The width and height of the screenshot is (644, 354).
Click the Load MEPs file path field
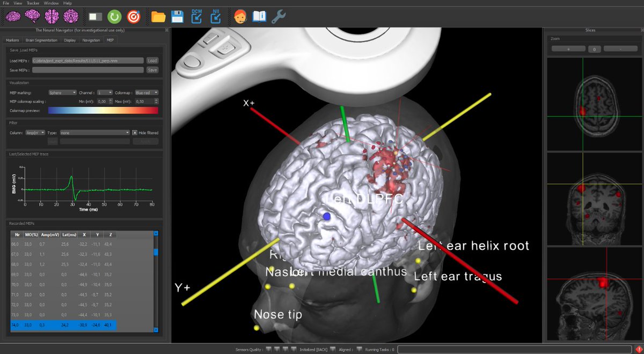pyautogui.click(x=87, y=61)
